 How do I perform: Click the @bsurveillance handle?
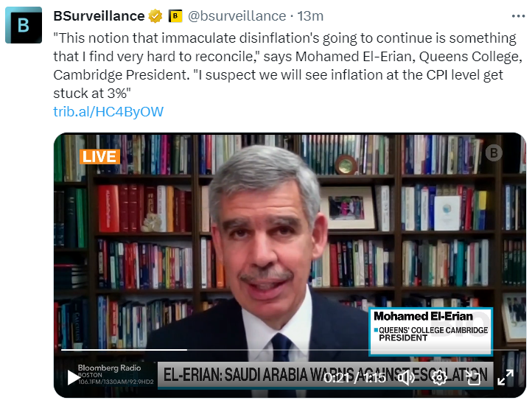click(238, 15)
